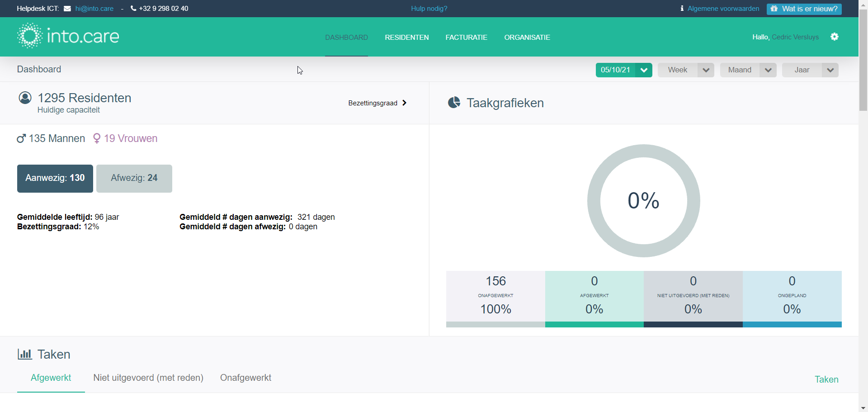Open Algemene voorwaarden link

(723, 9)
